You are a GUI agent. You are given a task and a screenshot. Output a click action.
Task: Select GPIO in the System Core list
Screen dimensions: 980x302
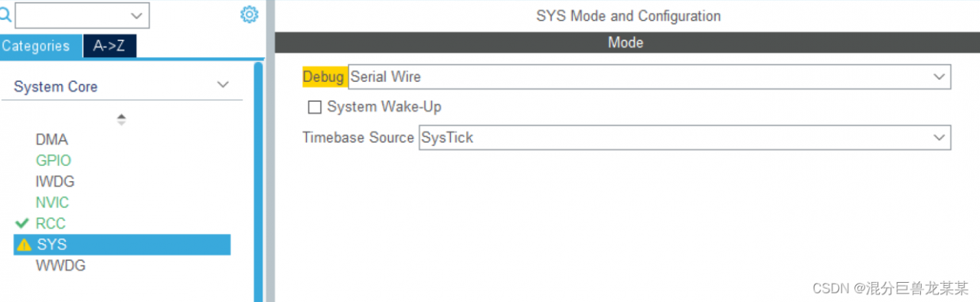53,161
